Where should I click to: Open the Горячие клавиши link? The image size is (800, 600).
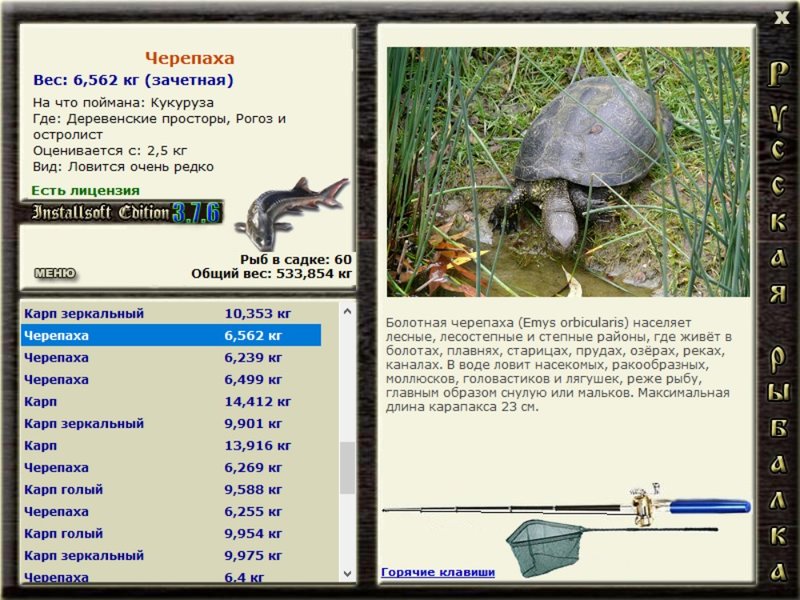click(438, 572)
